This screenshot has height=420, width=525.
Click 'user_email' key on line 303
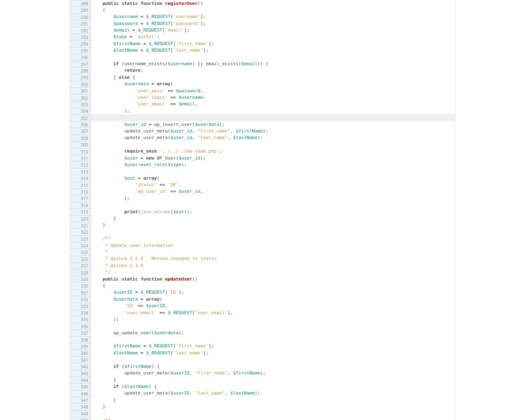[151, 104]
